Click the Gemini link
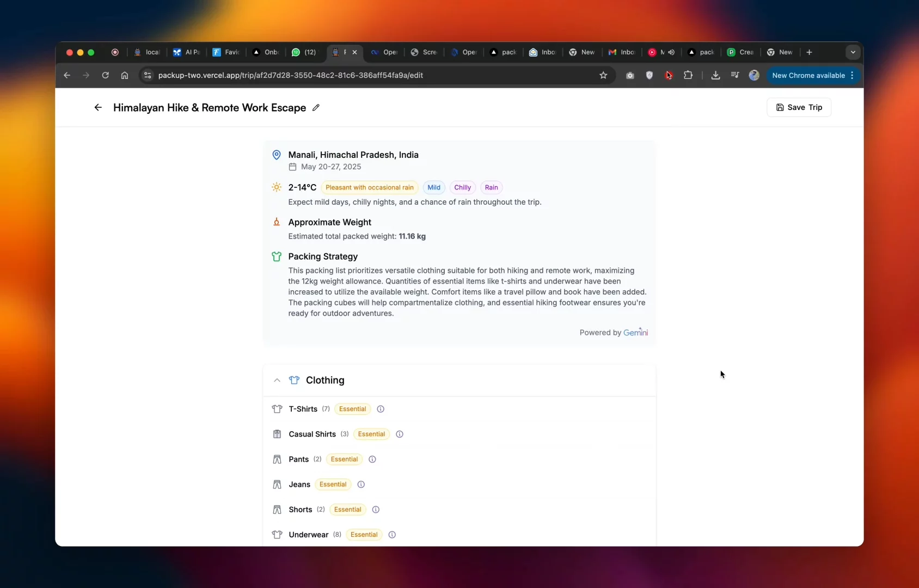Image resolution: width=919 pixels, height=588 pixels. point(635,333)
